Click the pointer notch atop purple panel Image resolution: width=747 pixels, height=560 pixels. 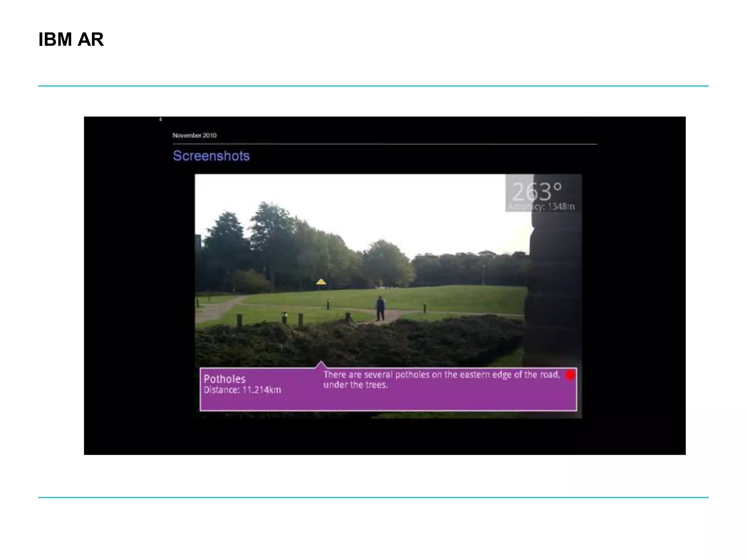pyautogui.click(x=321, y=364)
